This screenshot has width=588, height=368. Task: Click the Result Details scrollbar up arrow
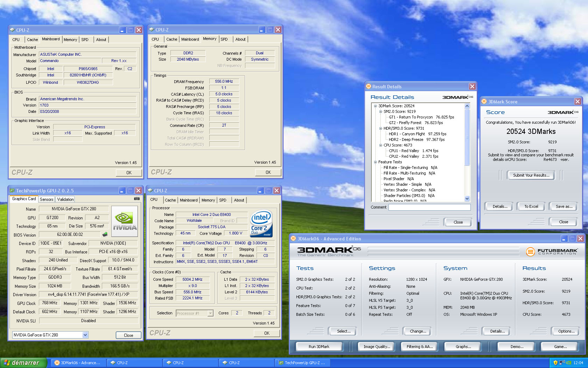click(467, 106)
